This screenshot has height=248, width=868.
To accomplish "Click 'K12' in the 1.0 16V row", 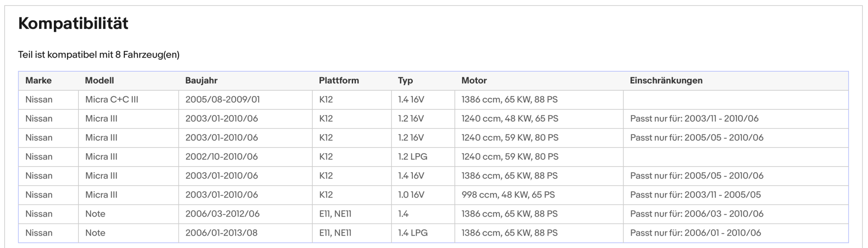I will point(326,195).
